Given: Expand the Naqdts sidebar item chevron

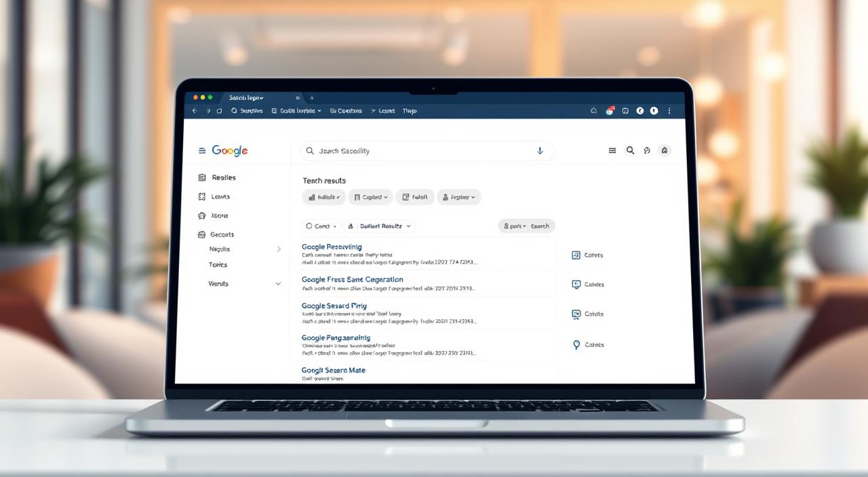Looking at the screenshot, I should pyautogui.click(x=279, y=249).
